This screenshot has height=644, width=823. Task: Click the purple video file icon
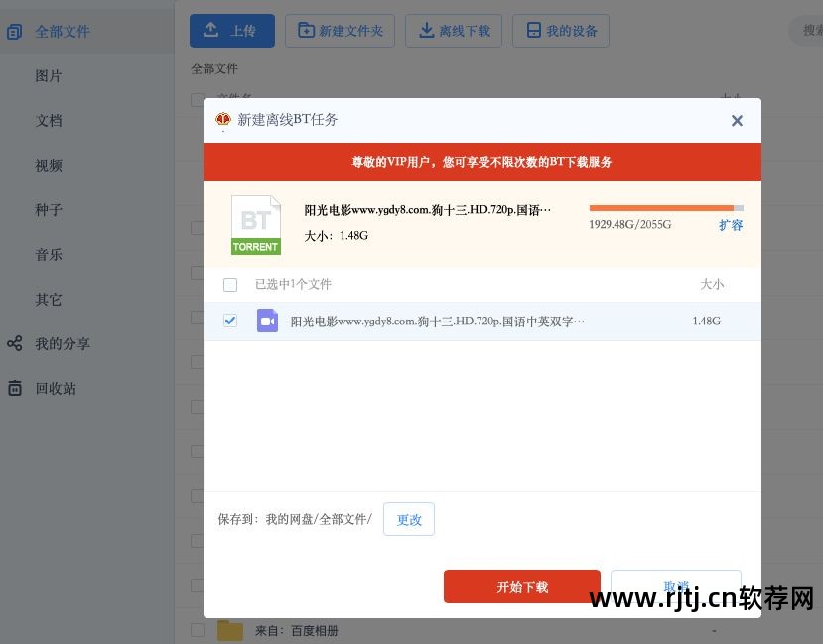point(267,321)
